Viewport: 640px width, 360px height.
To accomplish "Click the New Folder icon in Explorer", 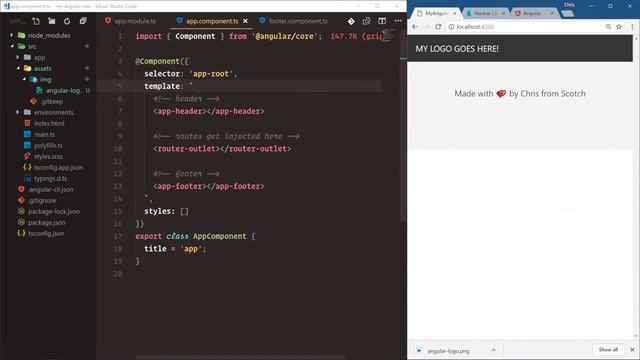I will [x=51, y=21].
